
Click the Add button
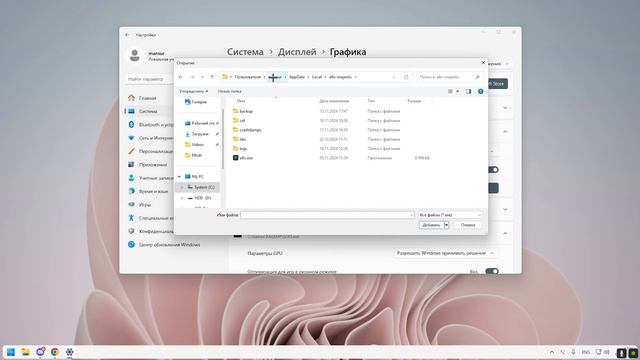point(431,225)
